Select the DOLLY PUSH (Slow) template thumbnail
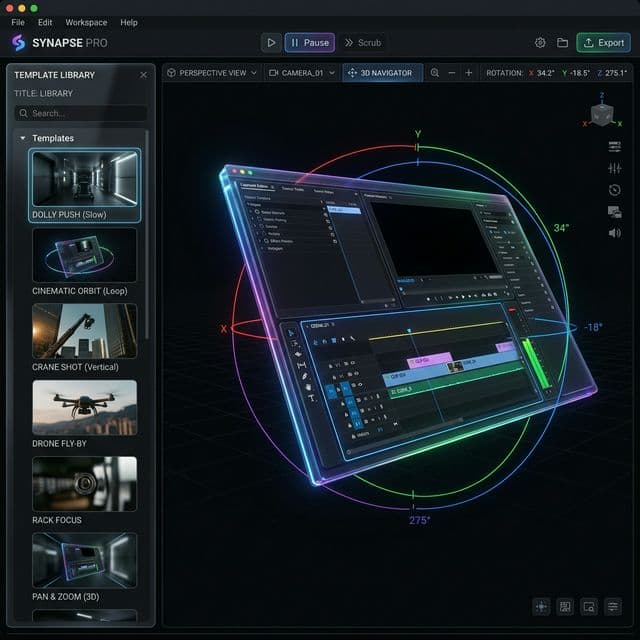 click(84, 179)
